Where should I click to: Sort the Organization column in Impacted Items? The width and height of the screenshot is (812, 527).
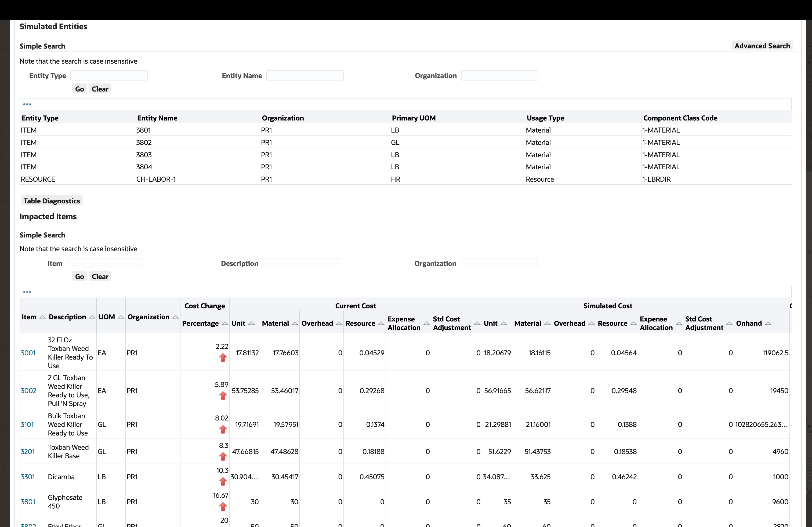pyautogui.click(x=176, y=317)
